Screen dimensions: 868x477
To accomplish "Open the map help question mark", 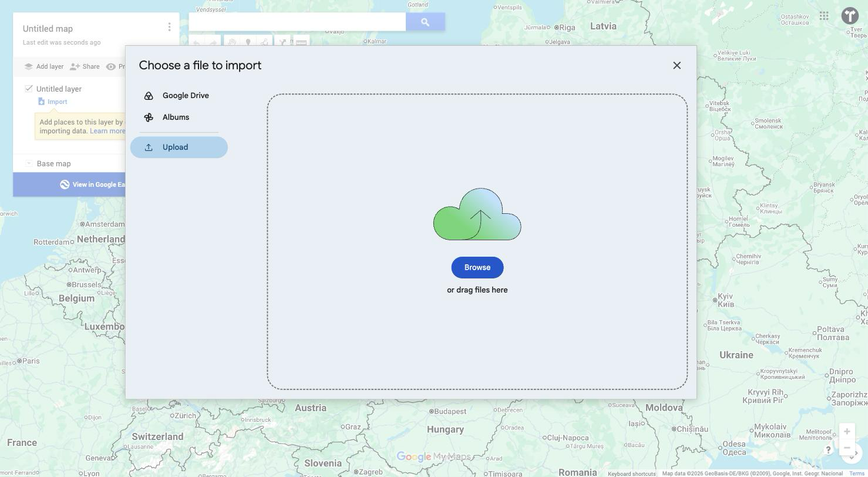I will coord(828,450).
